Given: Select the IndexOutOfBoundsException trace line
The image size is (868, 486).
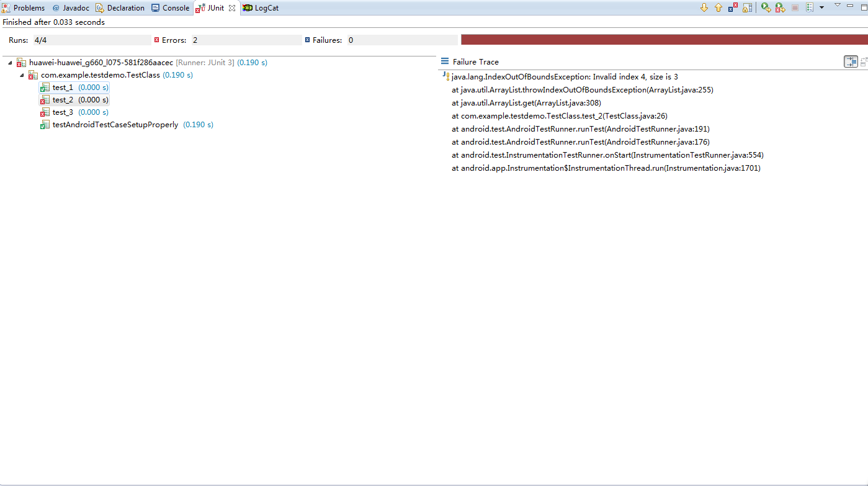Looking at the screenshot, I should (x=565, y=77).
